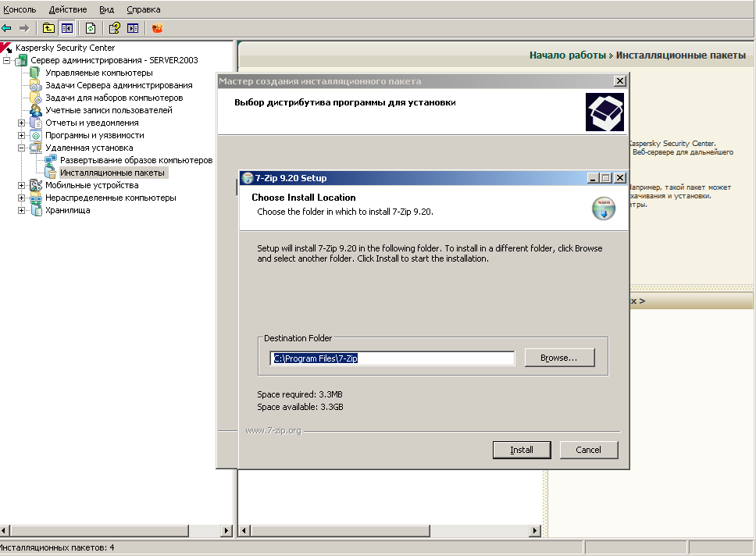Click status bar text Инсталляционных пакетов: 4
The width and height of the screenshot is (756, 556).
pyautogui.click(x=57, y=548)
